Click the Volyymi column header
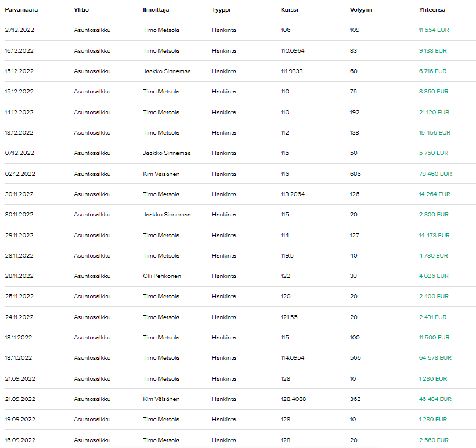 click(x=361, y=10)
